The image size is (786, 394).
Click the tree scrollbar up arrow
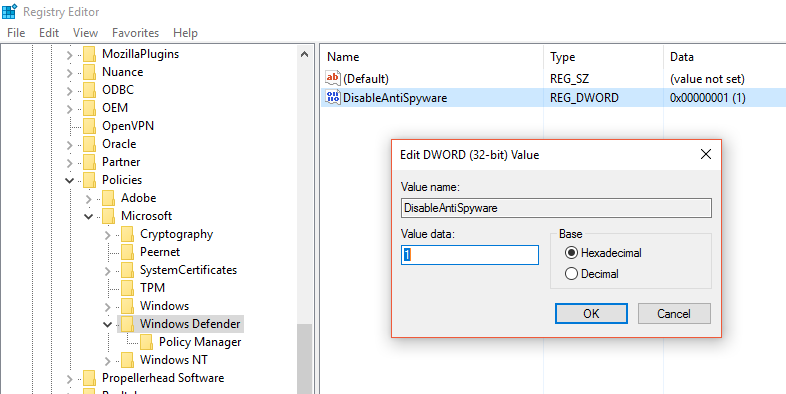pyautogui.click(x=304, y=54)
